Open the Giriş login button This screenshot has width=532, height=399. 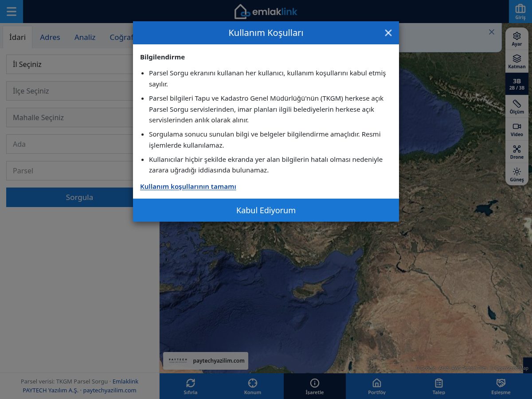(520, 12)
